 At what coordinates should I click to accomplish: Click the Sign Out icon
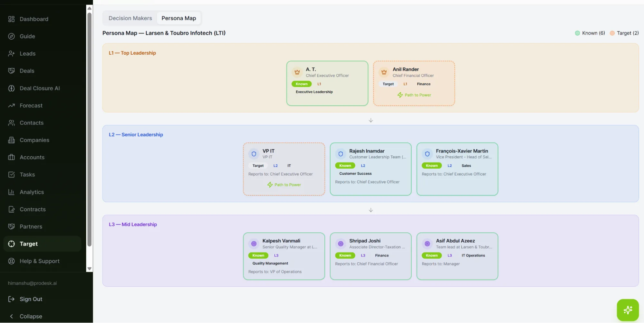point(11,299)
